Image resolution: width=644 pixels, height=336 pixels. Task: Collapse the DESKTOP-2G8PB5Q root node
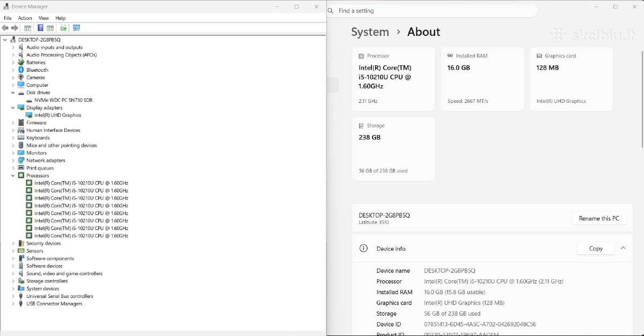click(x=5, y=40)
